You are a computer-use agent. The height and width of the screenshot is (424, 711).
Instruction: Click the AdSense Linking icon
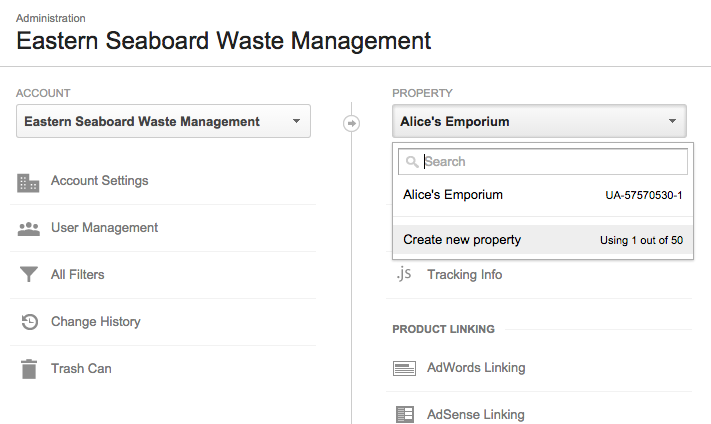(404, 414)
